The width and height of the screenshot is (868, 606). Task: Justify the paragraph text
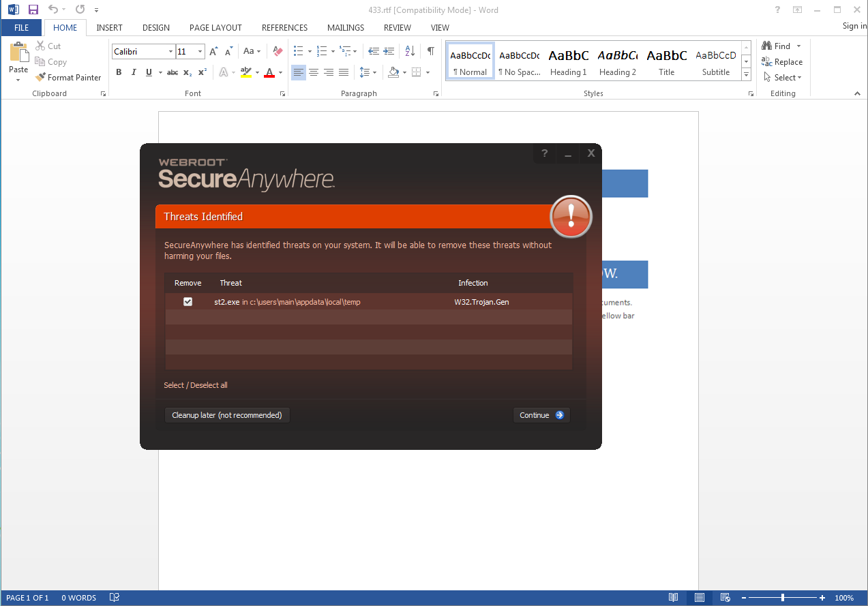pos(344,72)
